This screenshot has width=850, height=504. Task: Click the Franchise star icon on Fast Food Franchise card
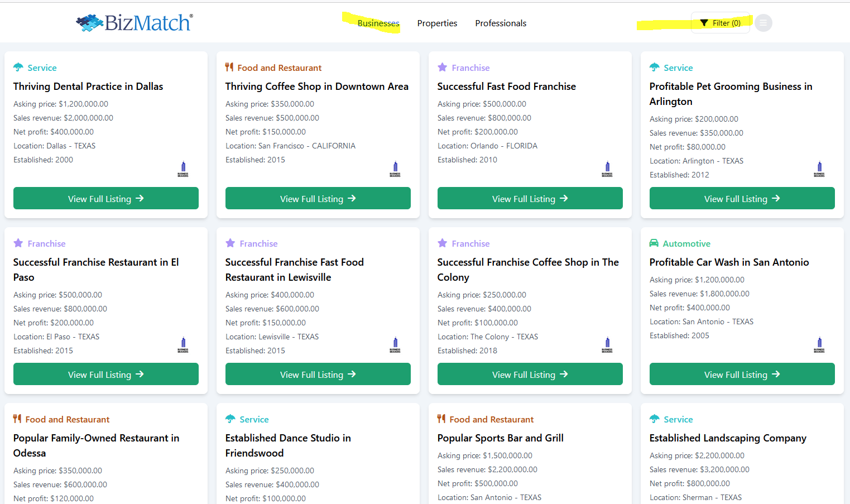[x=443, y=68]
